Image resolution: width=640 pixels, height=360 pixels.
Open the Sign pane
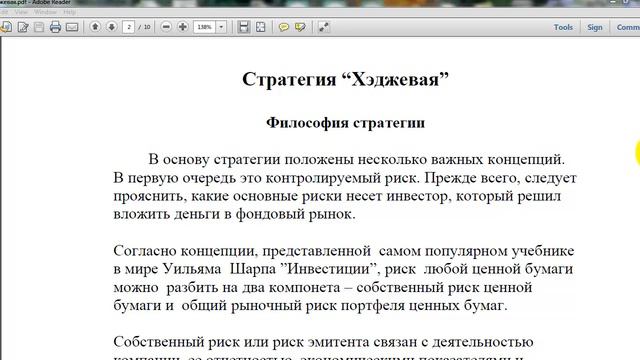point(595,27)
